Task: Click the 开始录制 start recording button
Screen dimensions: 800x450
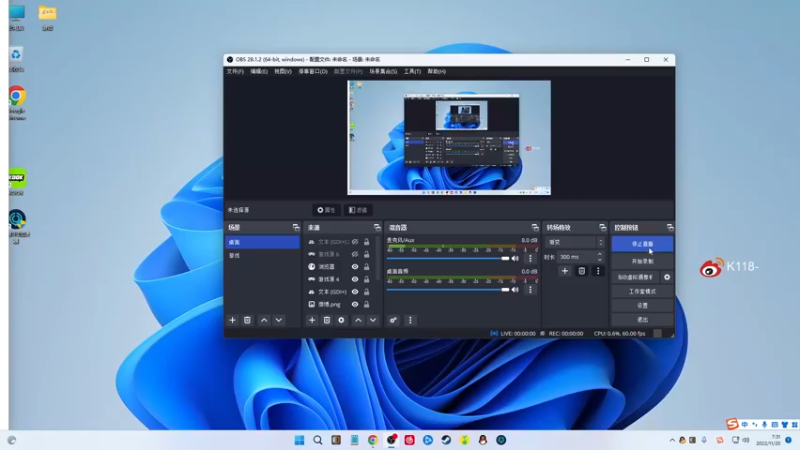Action: (x=642, y=261)
